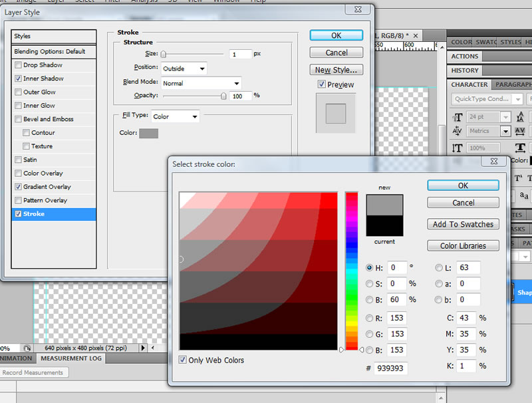This screenshot has height=403, width=532.
Task: Open the QuickType font family dropdown
Action: coord(487,99)
